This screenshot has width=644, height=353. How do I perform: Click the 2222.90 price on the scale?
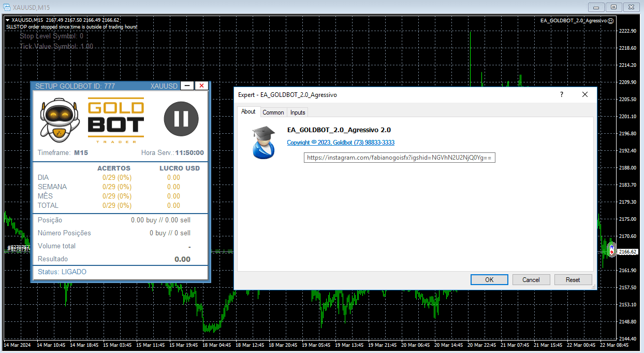coord(627,31)
